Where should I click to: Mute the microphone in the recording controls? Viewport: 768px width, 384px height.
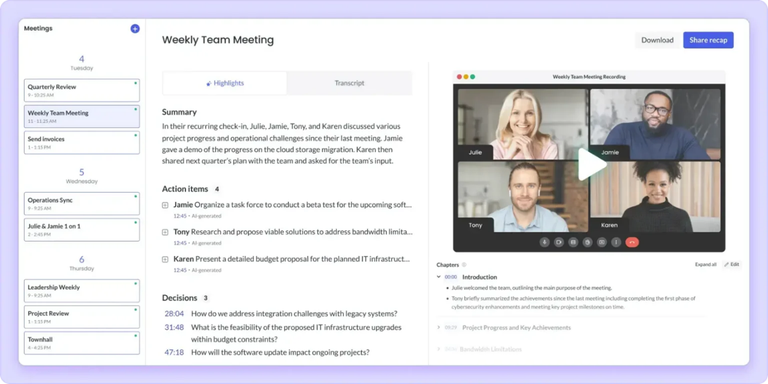click(544, 242)
